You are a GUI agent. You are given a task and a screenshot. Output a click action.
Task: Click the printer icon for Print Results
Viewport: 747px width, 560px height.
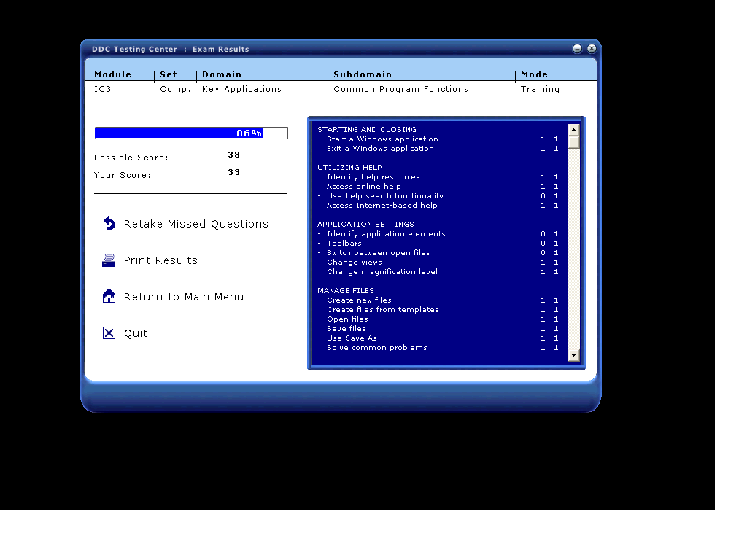pos(109,260)
